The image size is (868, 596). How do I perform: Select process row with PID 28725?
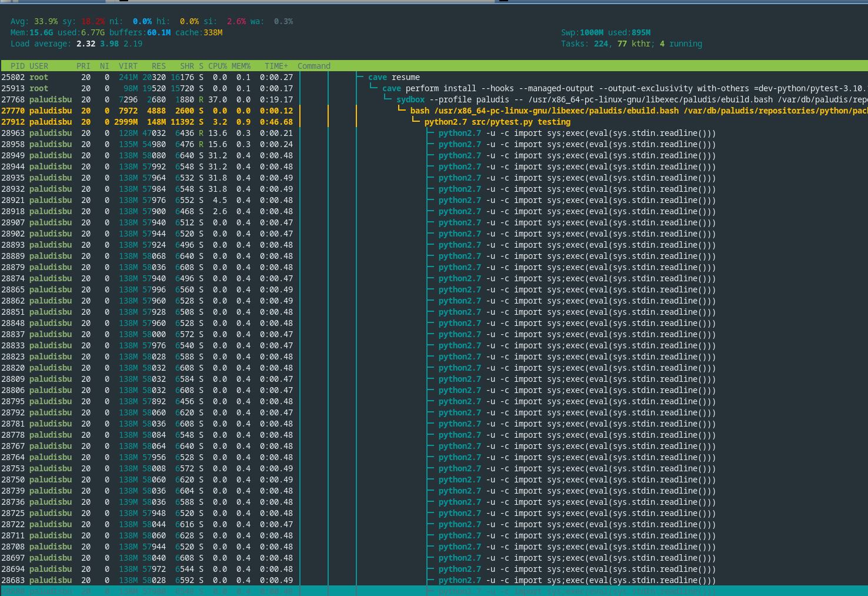tap(434, 513)
